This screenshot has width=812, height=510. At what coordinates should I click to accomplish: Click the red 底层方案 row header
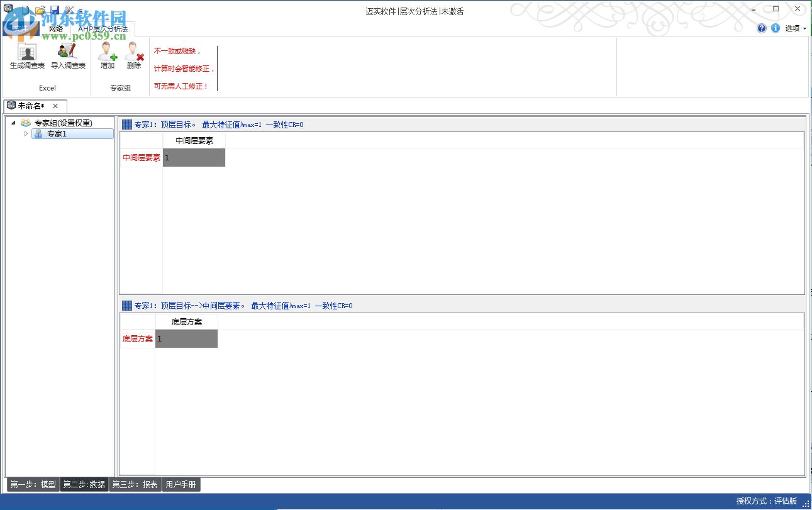point(138,339)
